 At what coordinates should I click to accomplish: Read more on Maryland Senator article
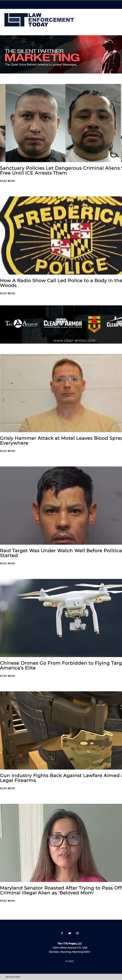tap(8, 900)
